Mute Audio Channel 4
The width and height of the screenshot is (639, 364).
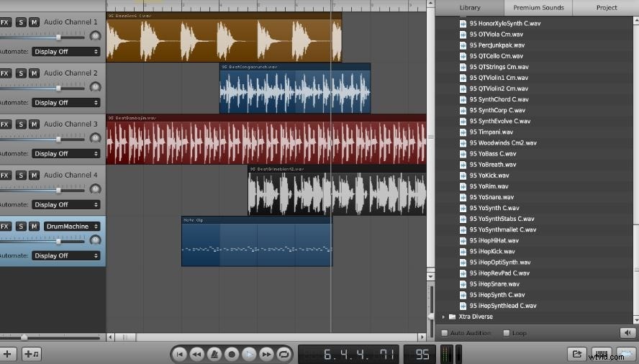click(35, 175)
